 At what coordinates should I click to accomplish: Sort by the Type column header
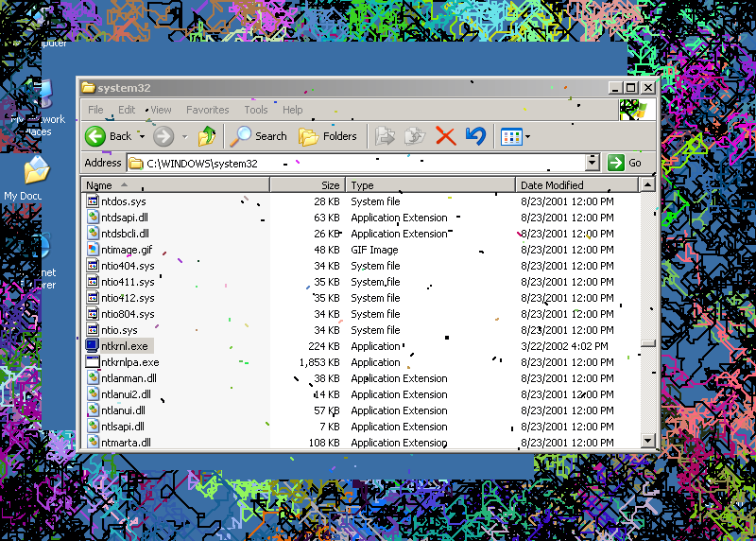pyautogui.click(x=431, y=184)
